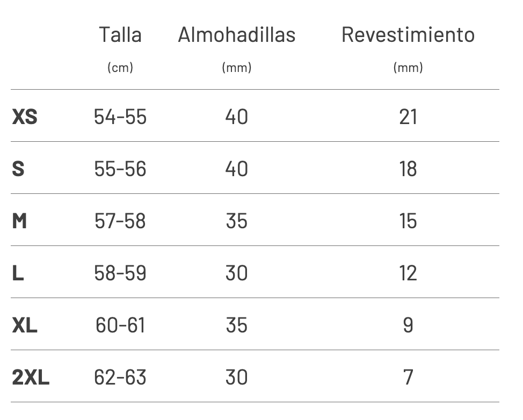Image resolution: width=523 pixels, height=420 pixels.
Task: Select the Almohadillas column header
Action: click(237, 35)
